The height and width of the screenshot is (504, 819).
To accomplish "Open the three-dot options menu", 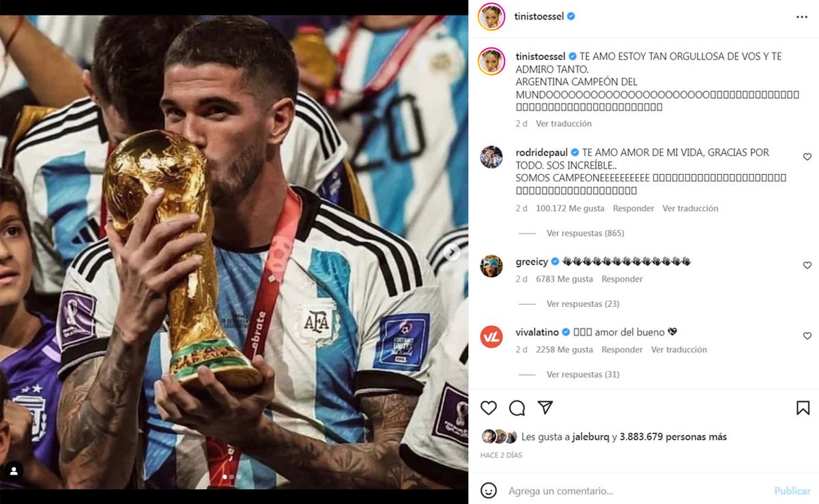I will [x=802, y=17].
